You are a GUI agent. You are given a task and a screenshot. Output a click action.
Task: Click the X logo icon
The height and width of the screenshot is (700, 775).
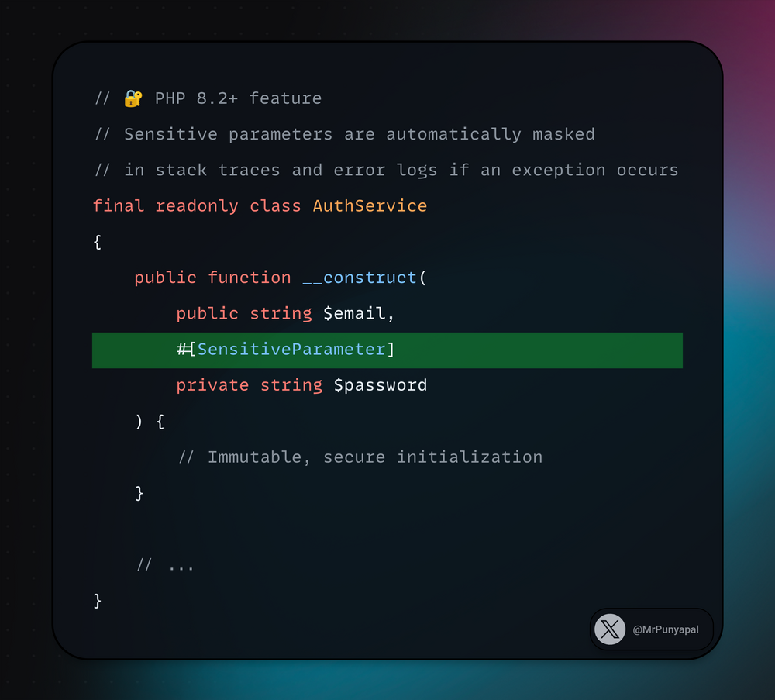[x=610, y=629]
